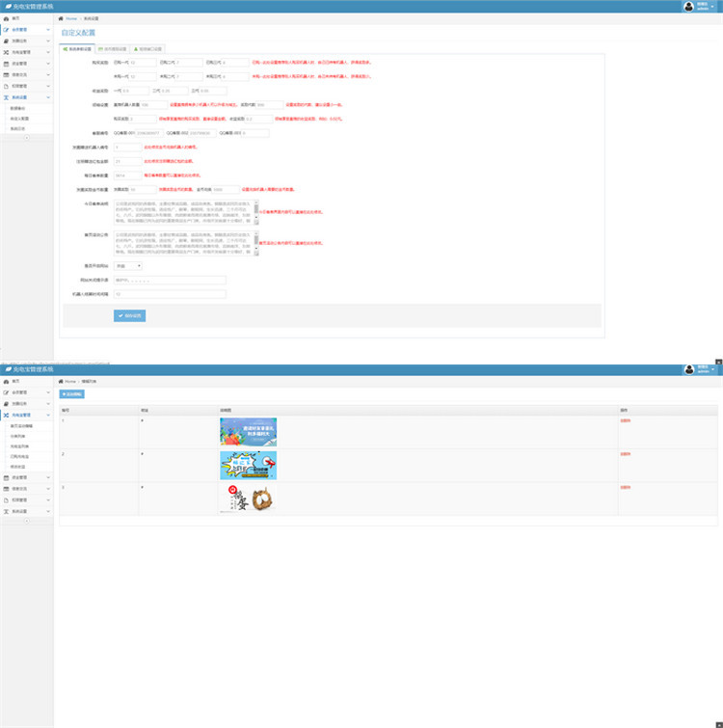Viewport: 723px width, 728px height.
Task: Open the calendar icon menu in lower sidebar
Action: tap(6, 477)
